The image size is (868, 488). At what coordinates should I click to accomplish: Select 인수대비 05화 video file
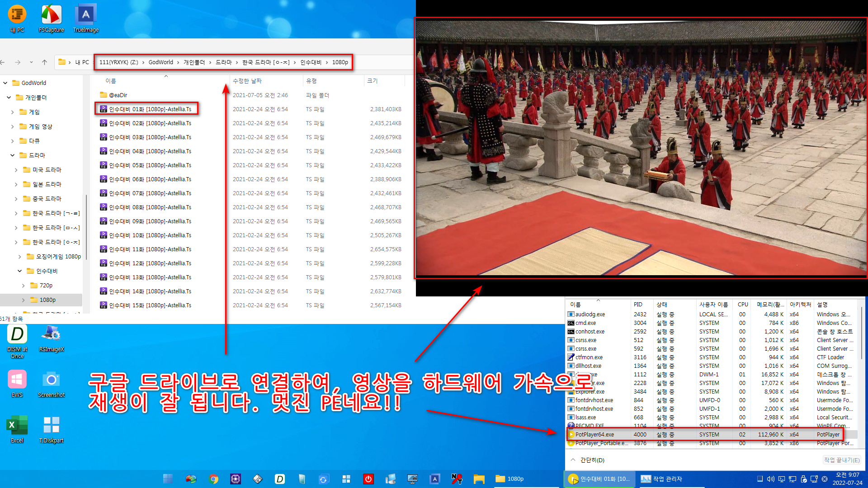[x=150, y=165]
